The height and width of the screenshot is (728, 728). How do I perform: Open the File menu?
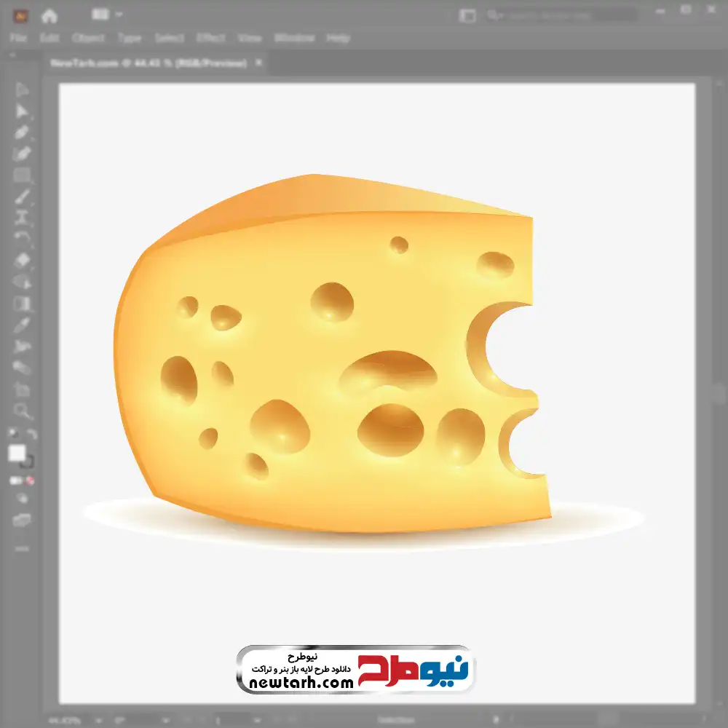(18, 38)
